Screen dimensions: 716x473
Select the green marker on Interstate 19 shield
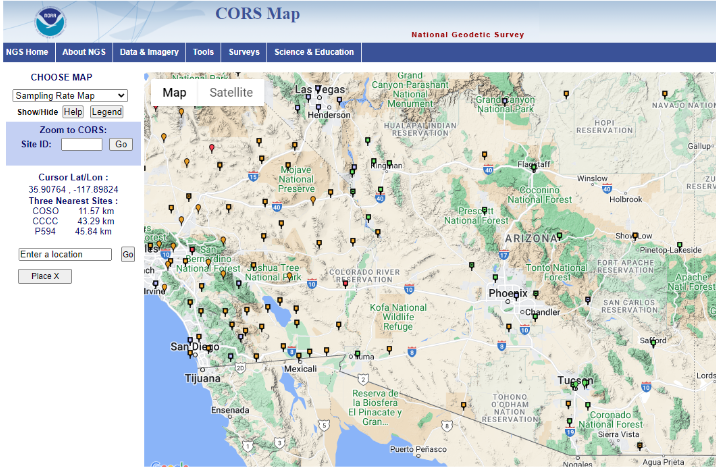coord(569,422)
